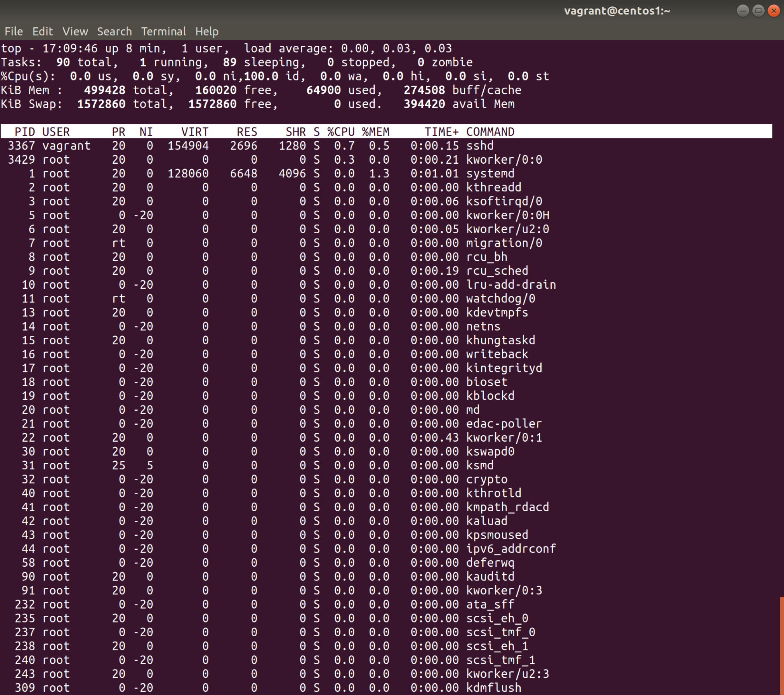Click the sshd process row

point(479,146)
